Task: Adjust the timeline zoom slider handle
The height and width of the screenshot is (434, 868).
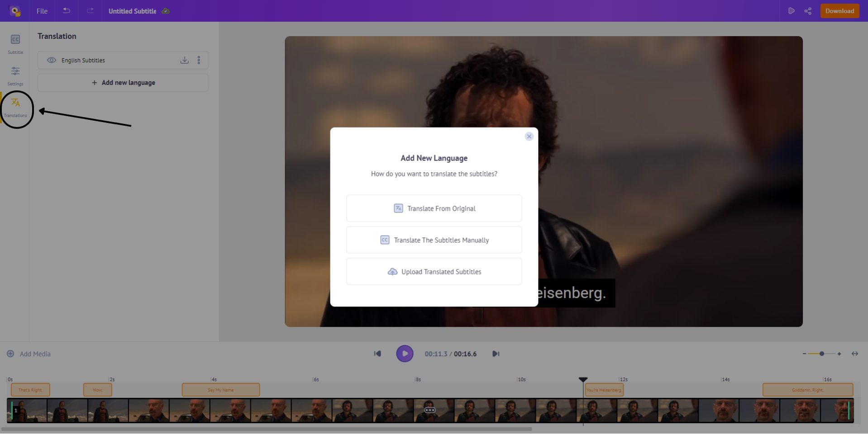Action: (x=822, y=354)
